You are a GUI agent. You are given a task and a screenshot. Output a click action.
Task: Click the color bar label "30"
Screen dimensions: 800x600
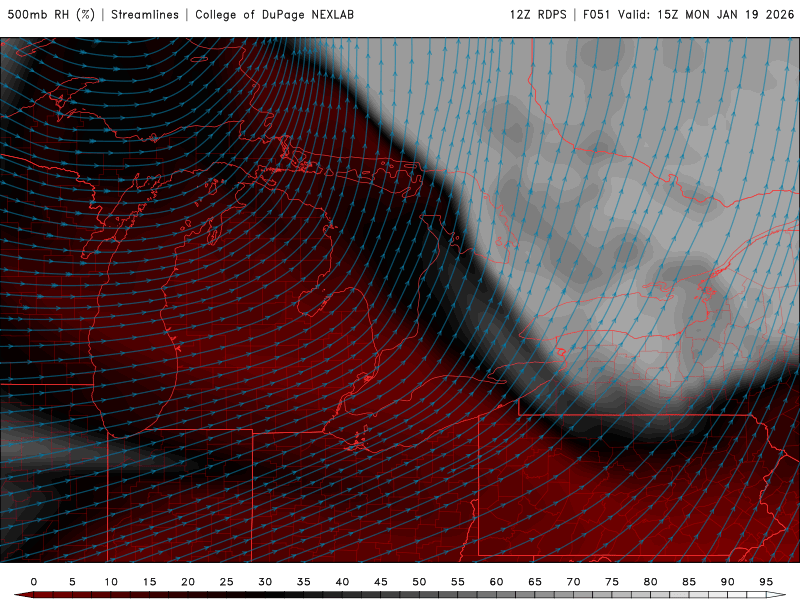click(x=265, y=582)
